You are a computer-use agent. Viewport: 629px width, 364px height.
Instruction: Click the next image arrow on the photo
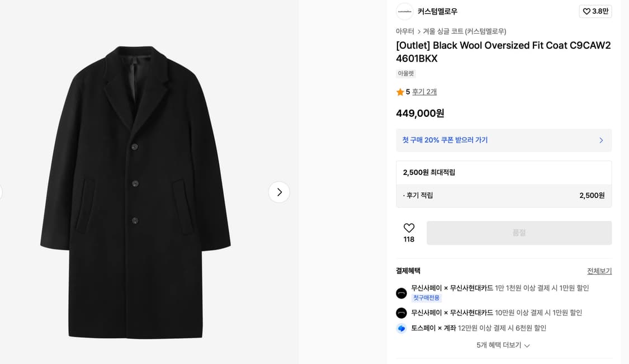tap(279, 192)
